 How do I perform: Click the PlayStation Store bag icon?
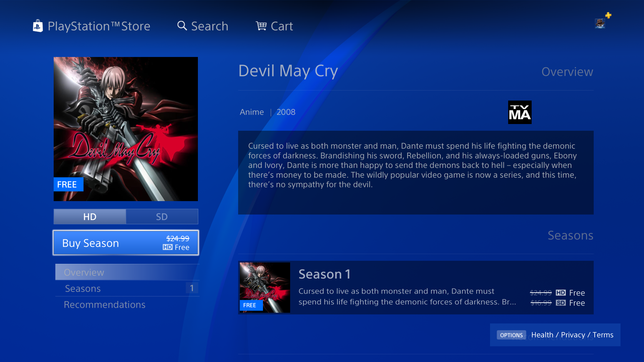[x=38, y=26]
